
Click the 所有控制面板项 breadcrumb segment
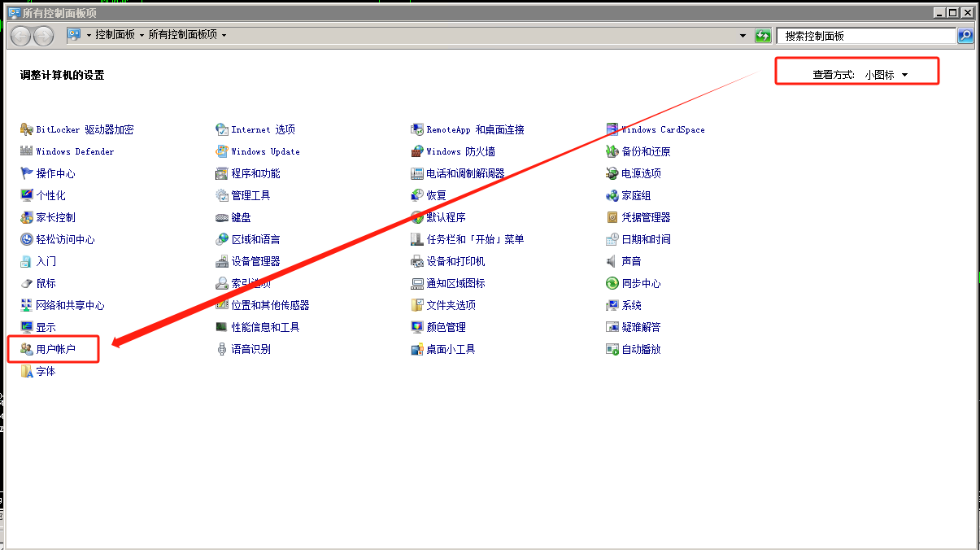[182, 35]
